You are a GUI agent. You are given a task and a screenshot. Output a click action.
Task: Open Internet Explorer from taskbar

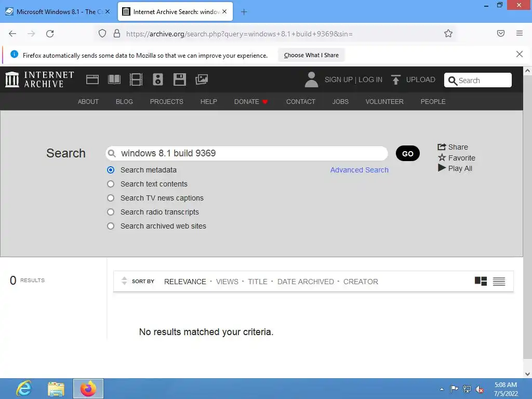(x=24, y=389)
